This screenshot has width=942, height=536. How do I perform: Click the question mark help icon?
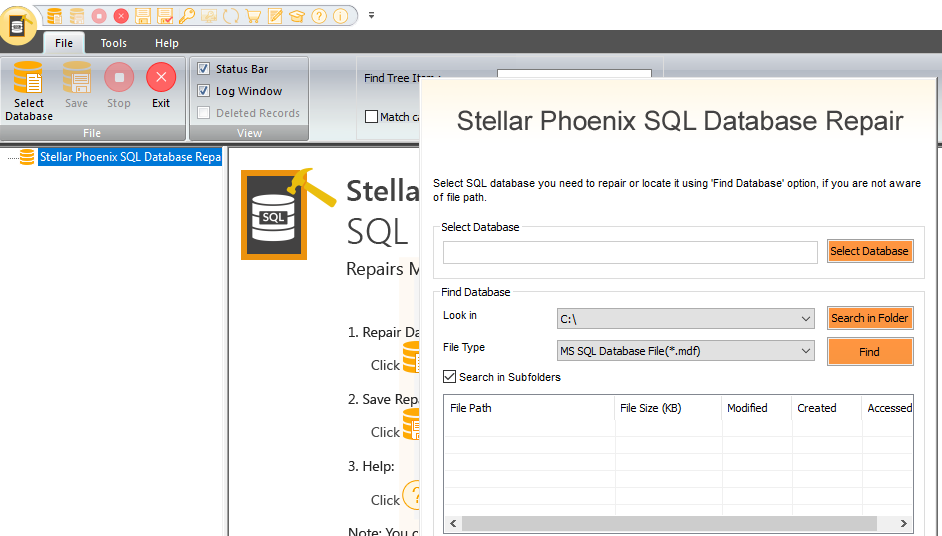(x=319, y=16)
